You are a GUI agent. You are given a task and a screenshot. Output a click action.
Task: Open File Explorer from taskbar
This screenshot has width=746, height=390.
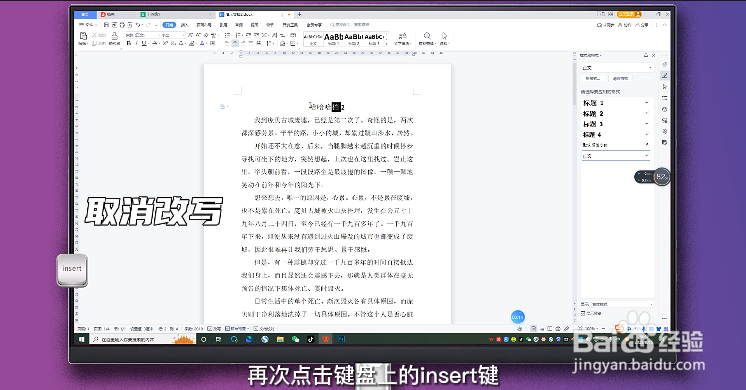pos(280,339)
